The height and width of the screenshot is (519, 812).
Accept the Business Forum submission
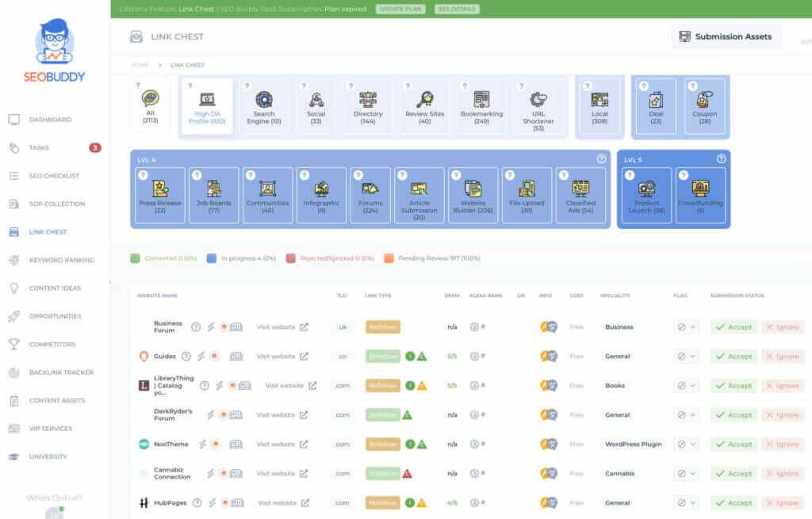733,327
